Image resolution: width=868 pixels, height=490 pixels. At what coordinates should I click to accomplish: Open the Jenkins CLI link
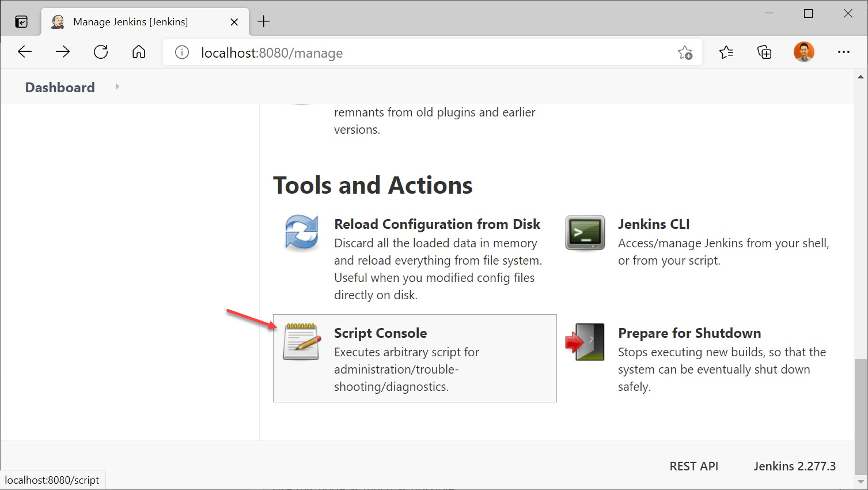tap(654, 224)
